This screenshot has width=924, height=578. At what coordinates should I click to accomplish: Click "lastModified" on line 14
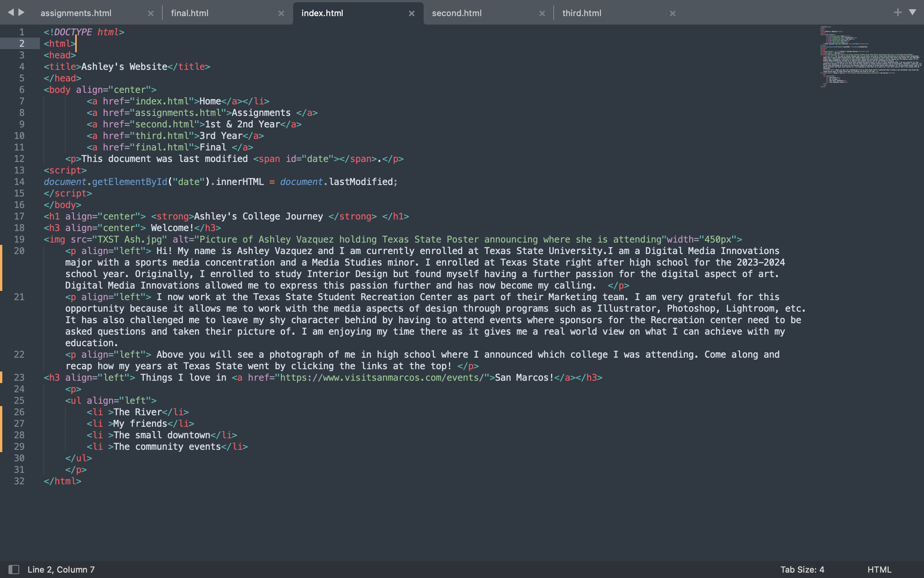(x=361, y=182)
